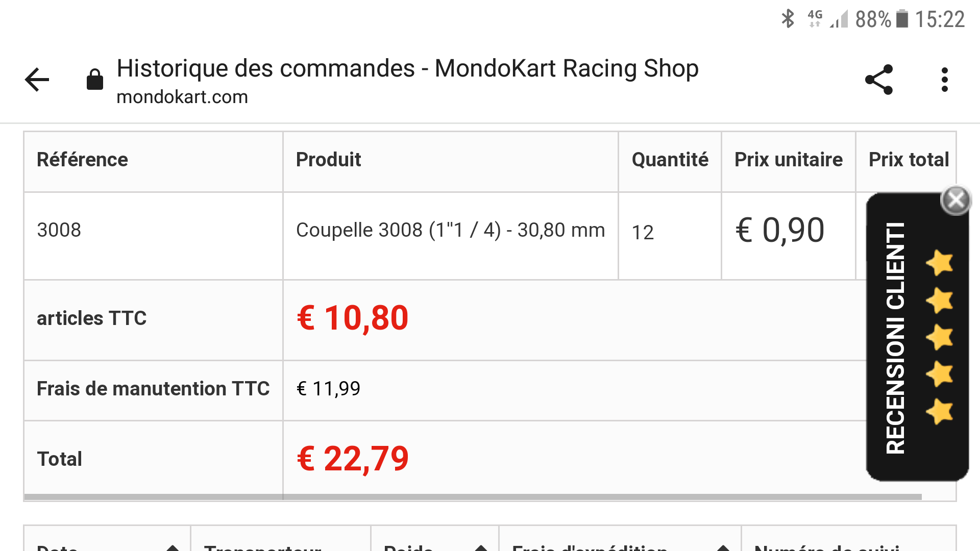The image size is (980, 551).
Task: Tap the mondokart.com URL text
Action: [182, 97]
